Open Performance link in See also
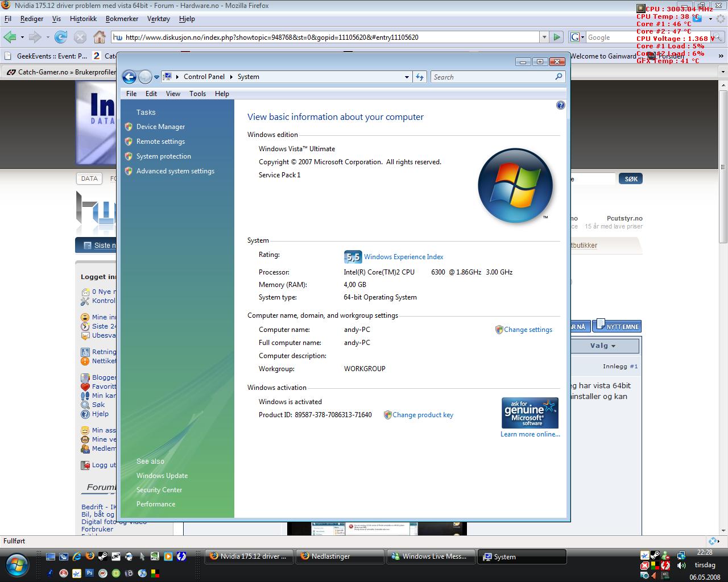Image resolution: width=728 pixels, height=582 pixels. [x=156, y=504]
